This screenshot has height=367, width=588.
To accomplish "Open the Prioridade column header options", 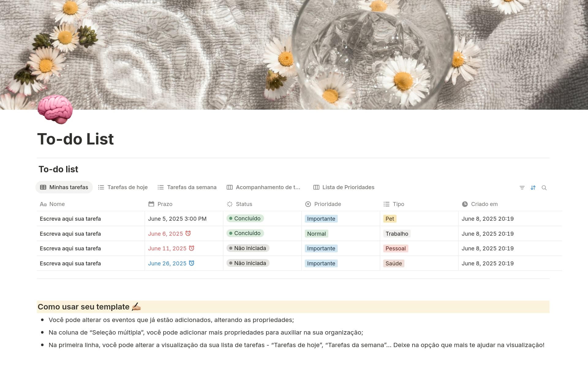I will pos(327,204).
